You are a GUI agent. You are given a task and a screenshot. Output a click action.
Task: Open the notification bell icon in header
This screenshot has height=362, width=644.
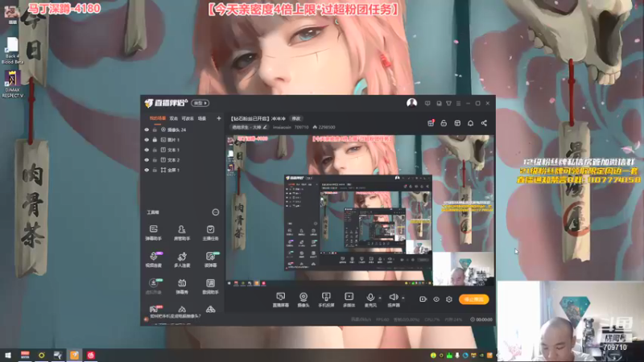[471, 123]
